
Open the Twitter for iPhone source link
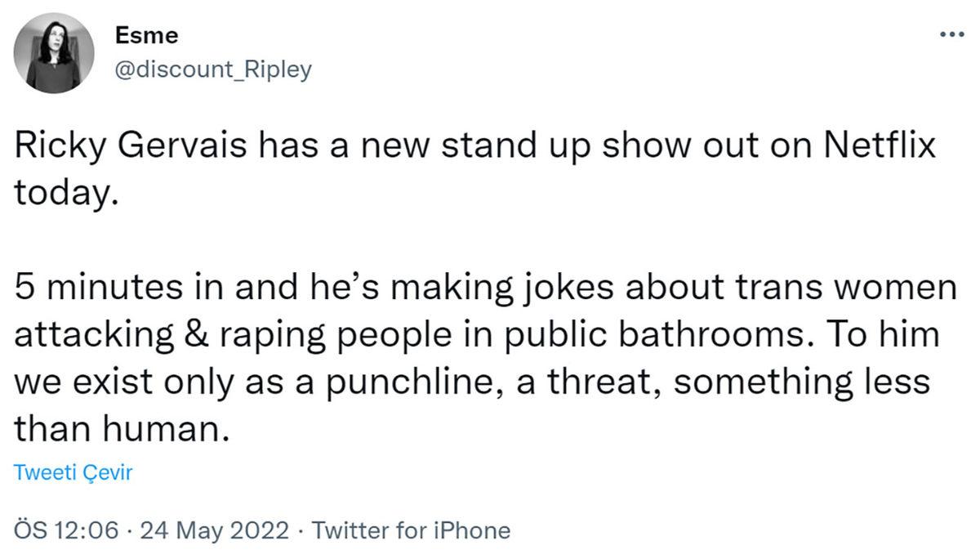(412, 530)
